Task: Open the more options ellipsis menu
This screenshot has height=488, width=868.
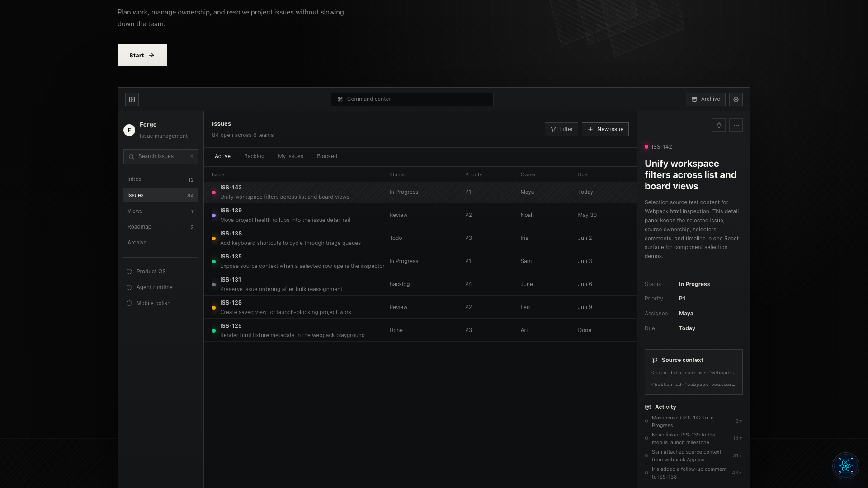Action: (736, 126)
